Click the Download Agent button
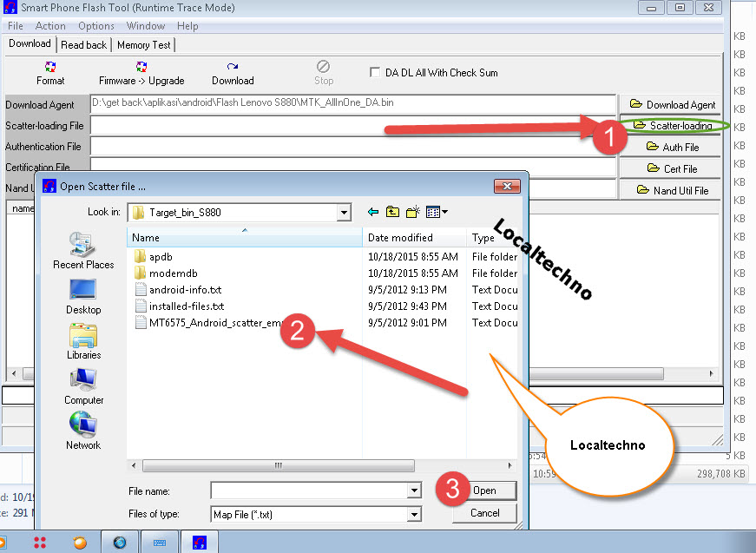 coord(672,105)
